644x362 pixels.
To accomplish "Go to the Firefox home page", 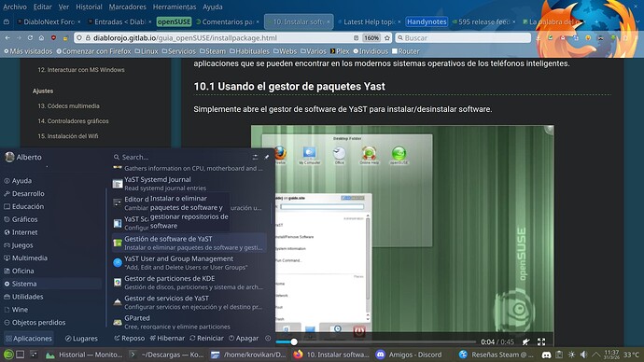I will click(41, 37).
